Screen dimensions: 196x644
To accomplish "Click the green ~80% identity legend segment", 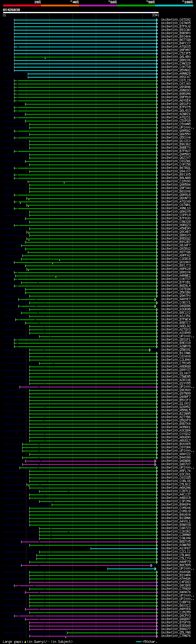I will coord(136,6).
